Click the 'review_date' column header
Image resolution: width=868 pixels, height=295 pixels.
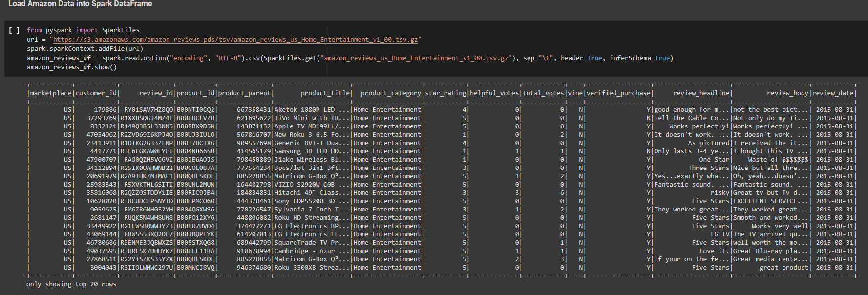point(833,93)
